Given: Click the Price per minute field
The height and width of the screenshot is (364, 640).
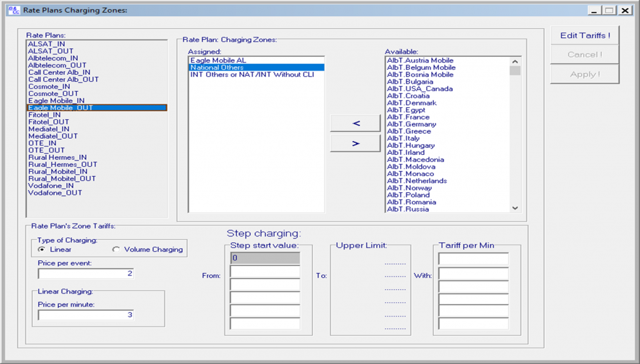Looking at the screenshot, I should pyautogui.click(x=86, y=315).
